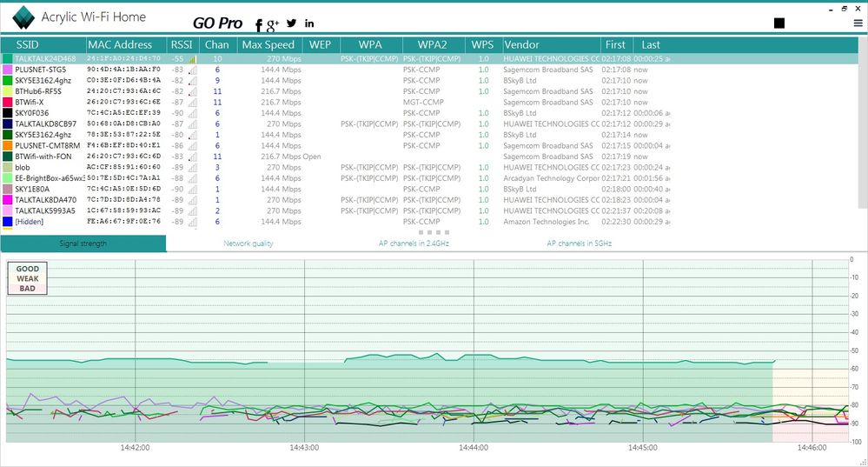Switch to the Signal strength tab
This screenshot has height=467, width=868.
click(x=83, y=244)
